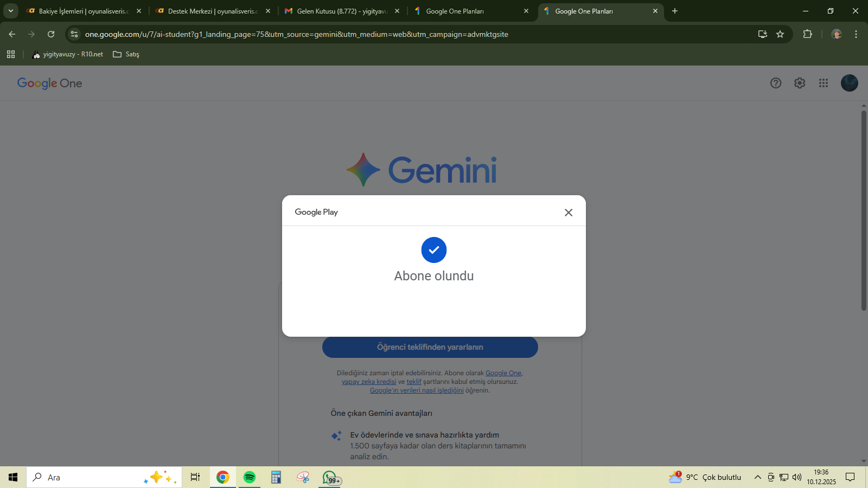Viewport: 868px width, 488px height.
Task: Open Chrome extensions menu
Action: pos(807,34)
